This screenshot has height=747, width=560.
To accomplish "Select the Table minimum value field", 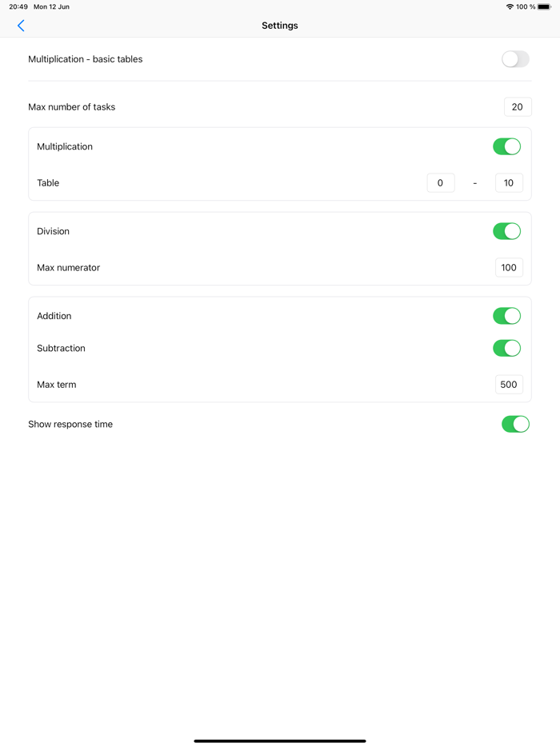I will [x=440, y=183].
